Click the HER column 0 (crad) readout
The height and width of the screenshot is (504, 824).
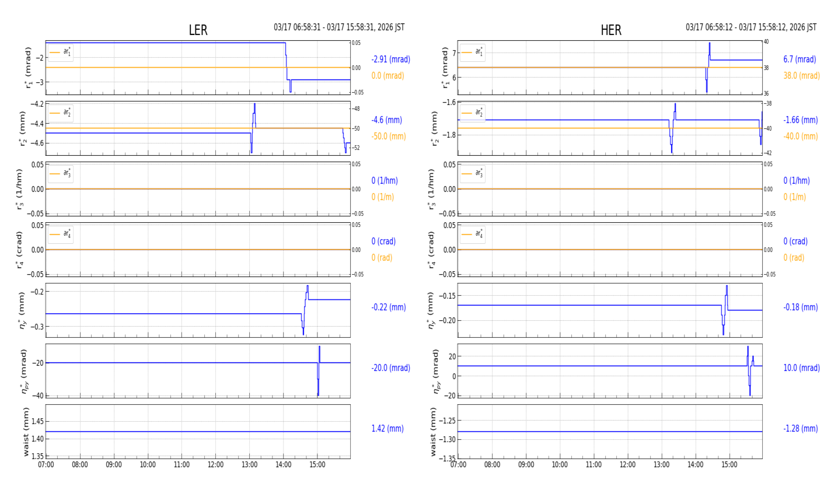coord(795,242)
